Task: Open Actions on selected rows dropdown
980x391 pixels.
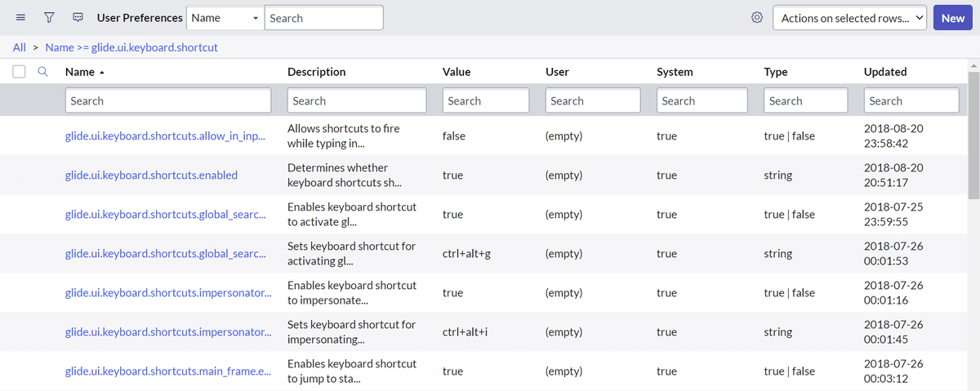Action: [850, 18]
